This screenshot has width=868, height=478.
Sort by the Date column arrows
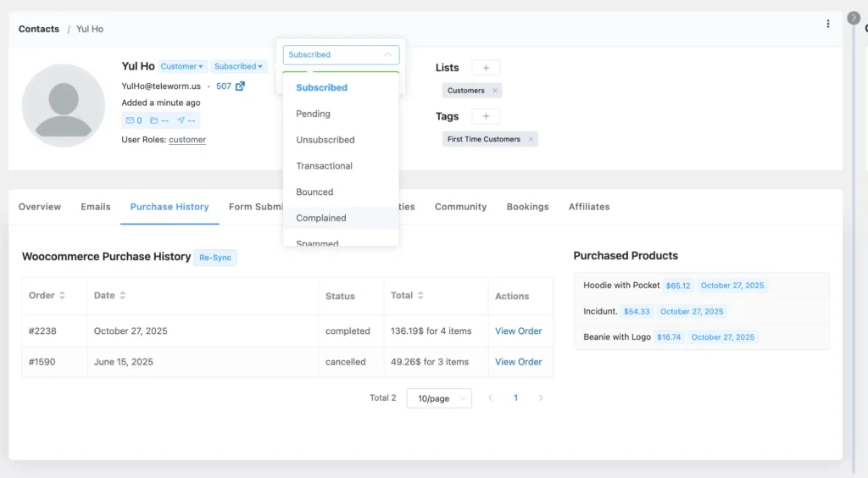point(122,296)
